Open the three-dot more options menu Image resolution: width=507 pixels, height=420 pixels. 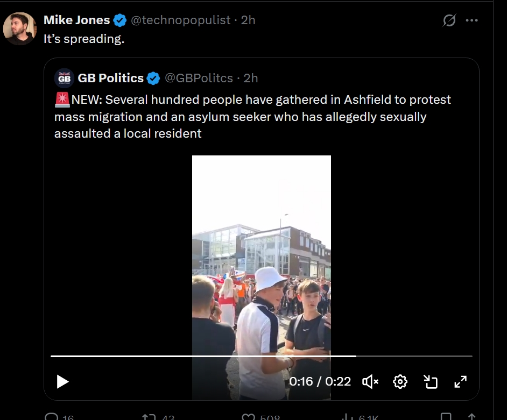472,20
